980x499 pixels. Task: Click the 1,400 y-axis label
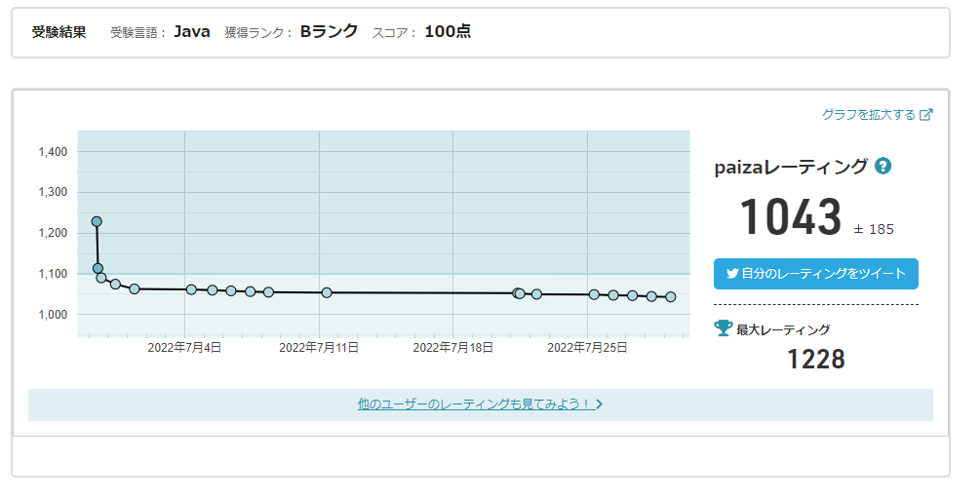click(x=52, y=152)
